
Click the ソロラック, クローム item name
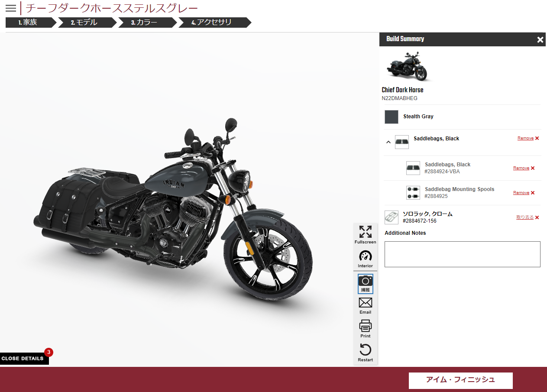tap(427, 214)
